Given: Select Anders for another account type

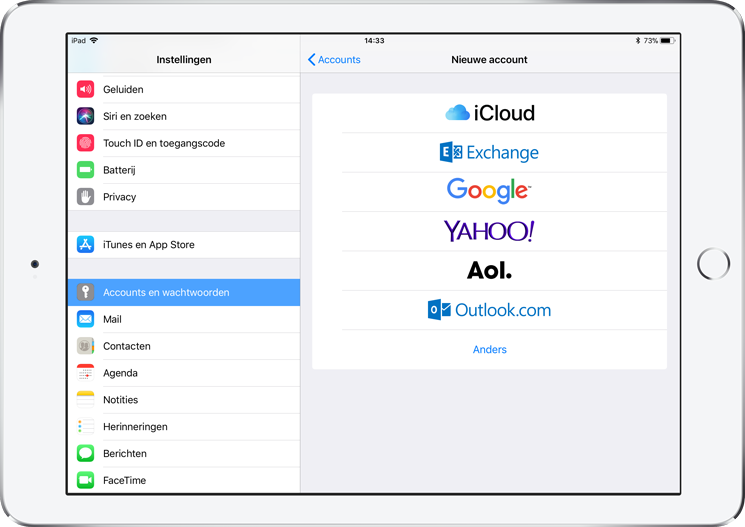Looking at the screenshot, I should (x=489, y=349).
